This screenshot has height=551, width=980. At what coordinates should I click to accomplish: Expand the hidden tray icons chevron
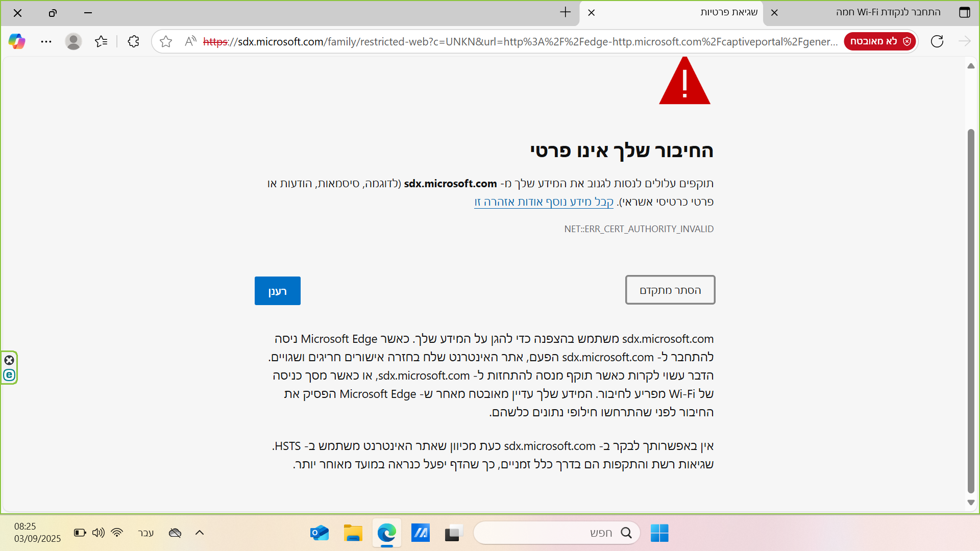[200, 533]
